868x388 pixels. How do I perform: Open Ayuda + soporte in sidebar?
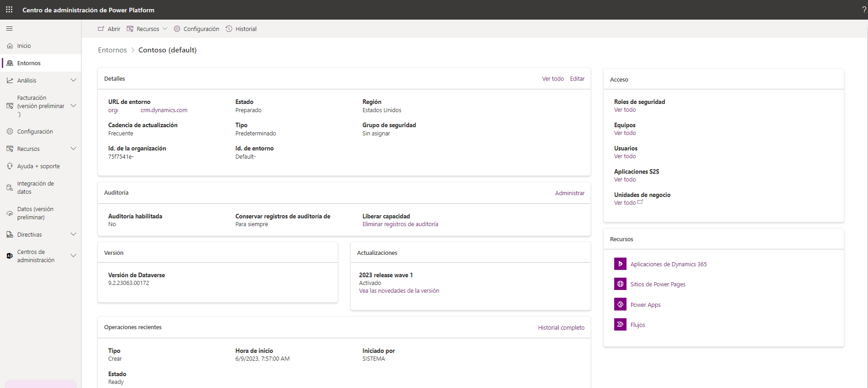(x=38, y=166)
